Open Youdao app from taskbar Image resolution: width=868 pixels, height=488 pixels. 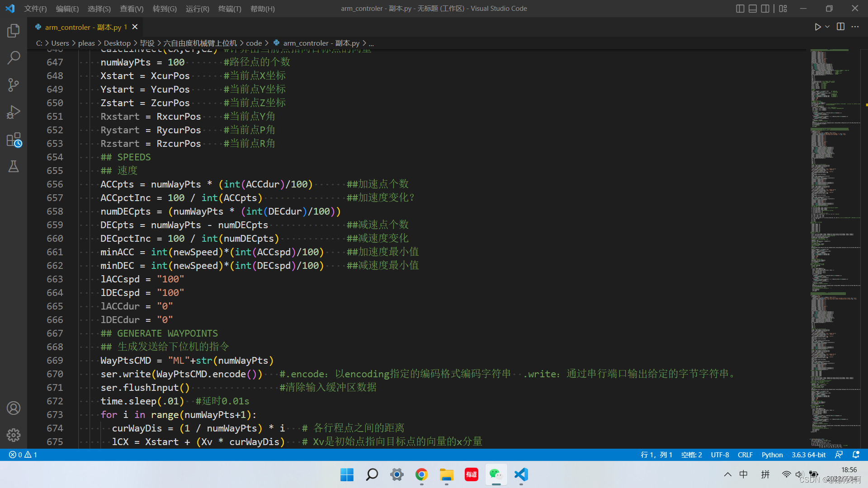coord(471,474)
